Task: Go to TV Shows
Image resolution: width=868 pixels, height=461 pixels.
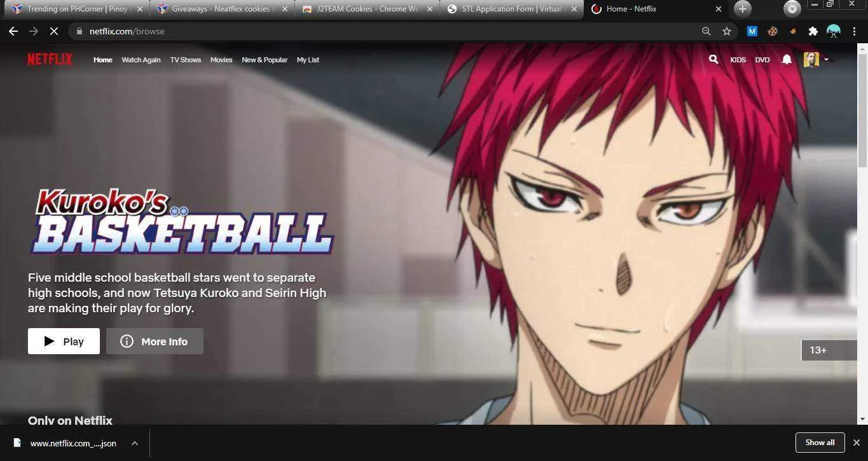Action: coord(185,60)
